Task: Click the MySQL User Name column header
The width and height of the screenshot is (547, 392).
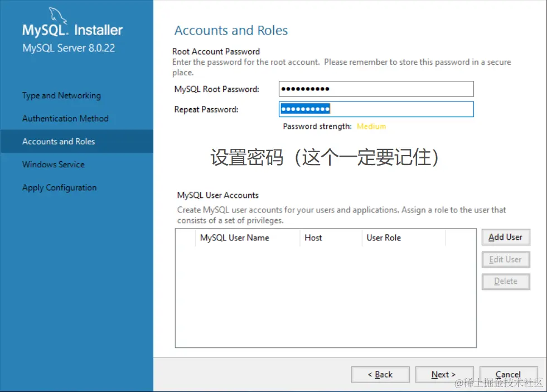Action: [x=248, y=238]
